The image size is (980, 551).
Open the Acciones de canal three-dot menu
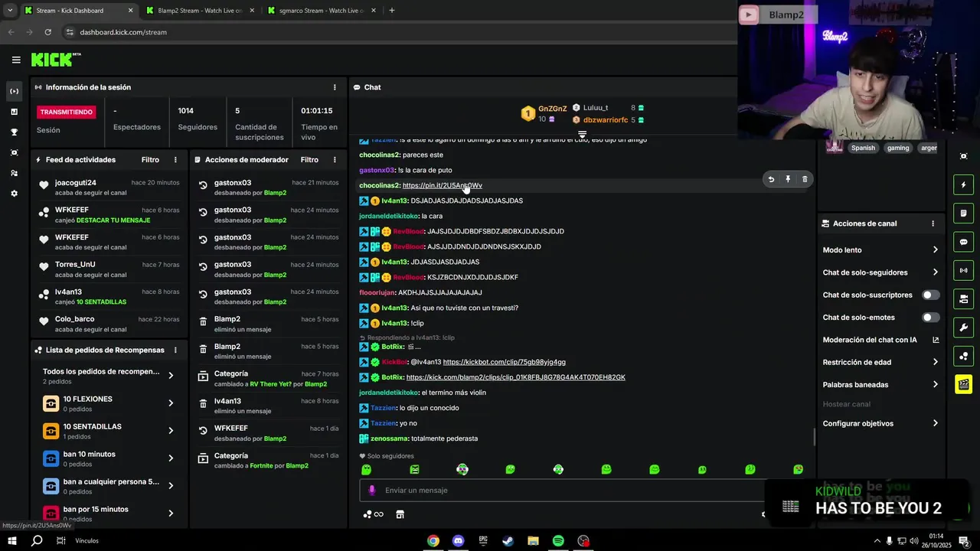933,223
